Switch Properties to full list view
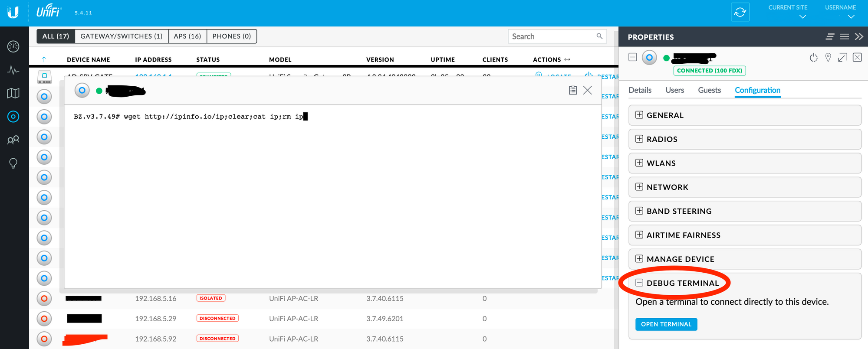This screenshot has height=349, width=868. pyautogui.click(x=845, y=37)
